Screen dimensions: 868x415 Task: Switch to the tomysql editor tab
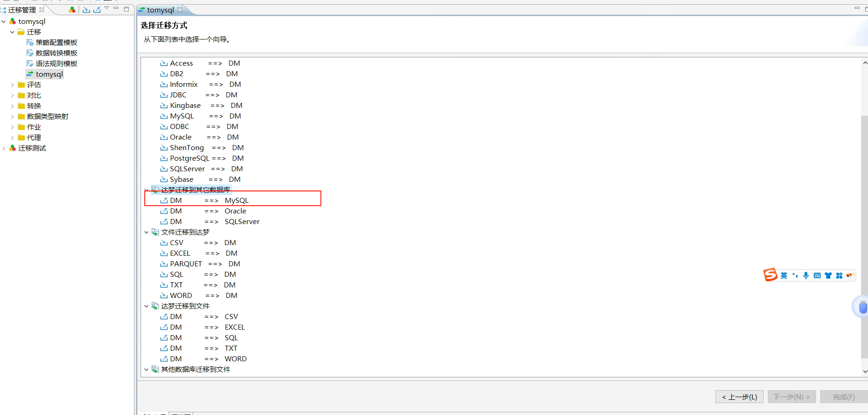[160, 10]
